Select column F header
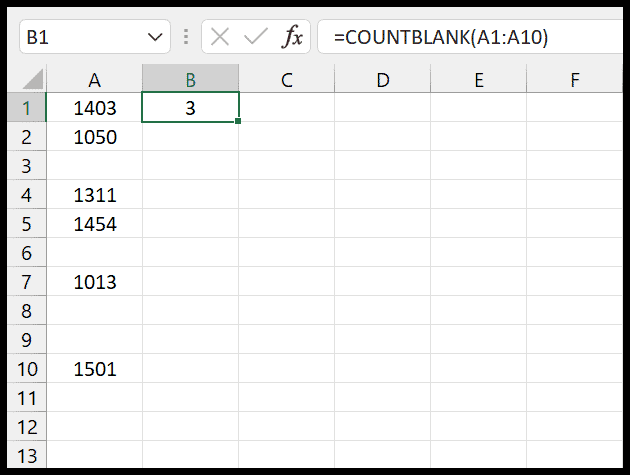The height and width of the screenshot is (475, 630). click(575, 80)
